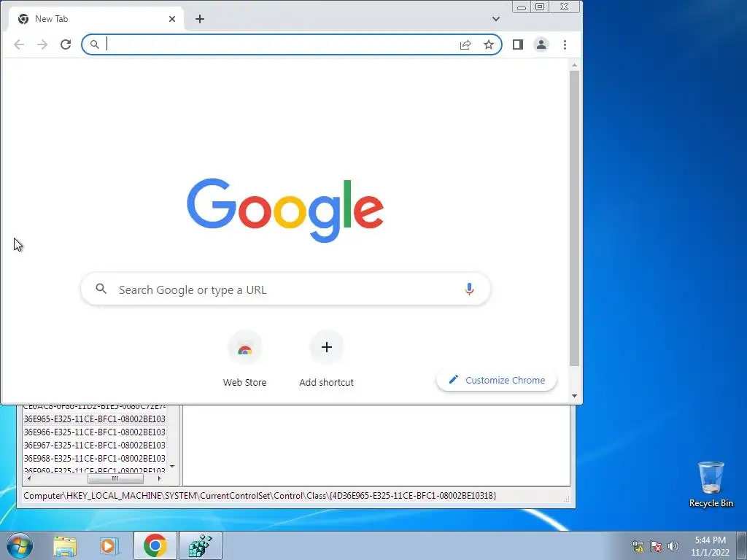Image resolution: width=747 pixels, height=560 pixels.
Task: Click Registry tree scroll right arrow
Action: 159,478
